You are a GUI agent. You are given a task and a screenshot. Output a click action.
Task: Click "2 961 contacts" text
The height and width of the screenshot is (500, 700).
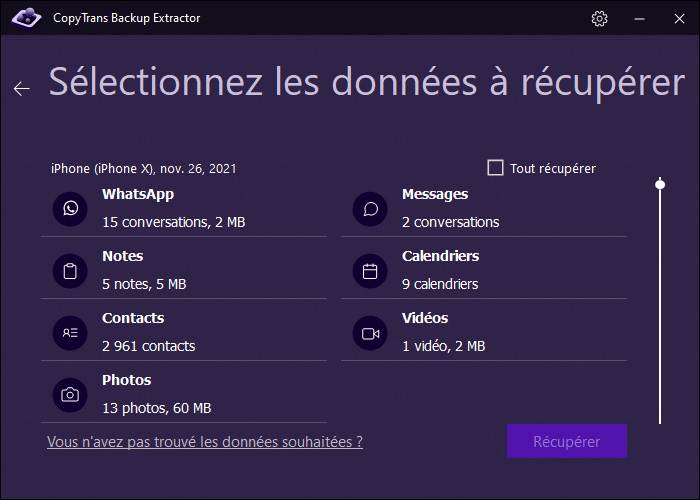coord(149,346)
